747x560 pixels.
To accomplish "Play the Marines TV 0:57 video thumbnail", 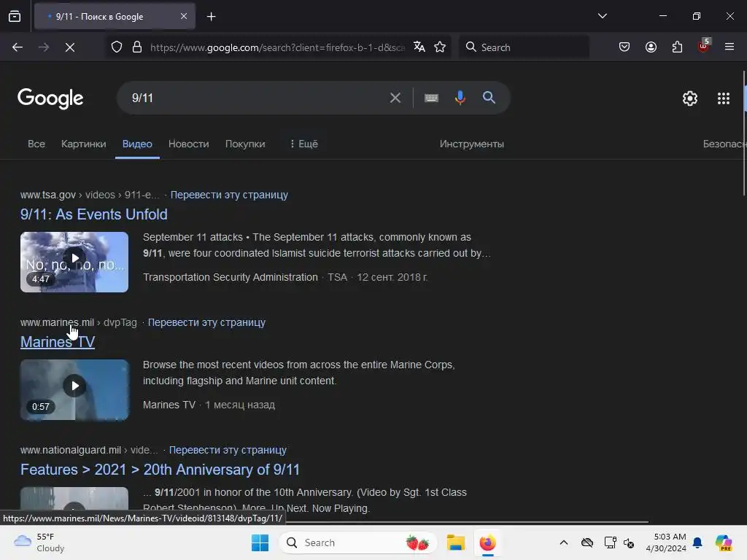I will (74, 389).
